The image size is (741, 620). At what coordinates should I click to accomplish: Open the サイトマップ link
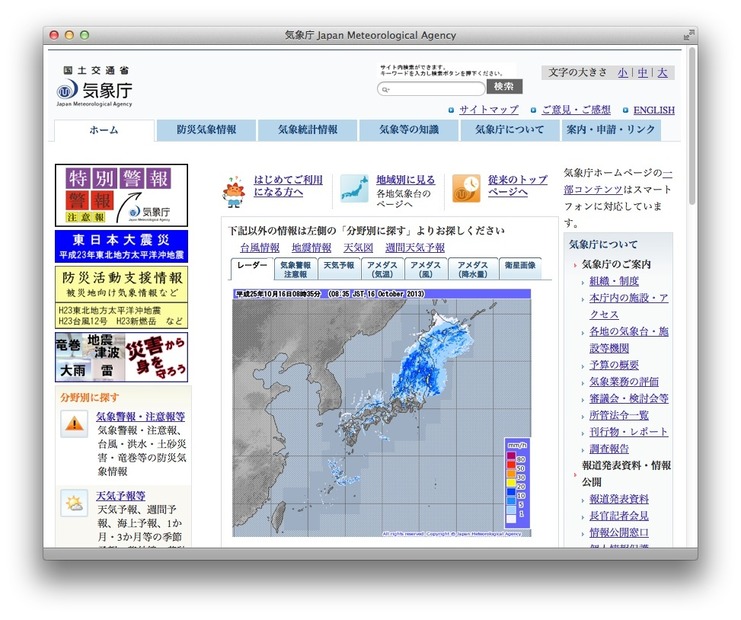click(489, 110)
